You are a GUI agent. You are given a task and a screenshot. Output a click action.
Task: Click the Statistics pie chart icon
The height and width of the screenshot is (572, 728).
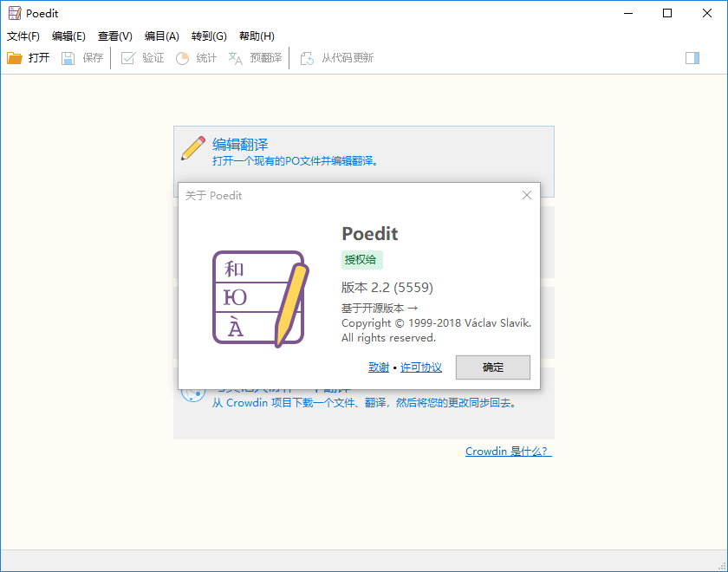click(182, 58)
